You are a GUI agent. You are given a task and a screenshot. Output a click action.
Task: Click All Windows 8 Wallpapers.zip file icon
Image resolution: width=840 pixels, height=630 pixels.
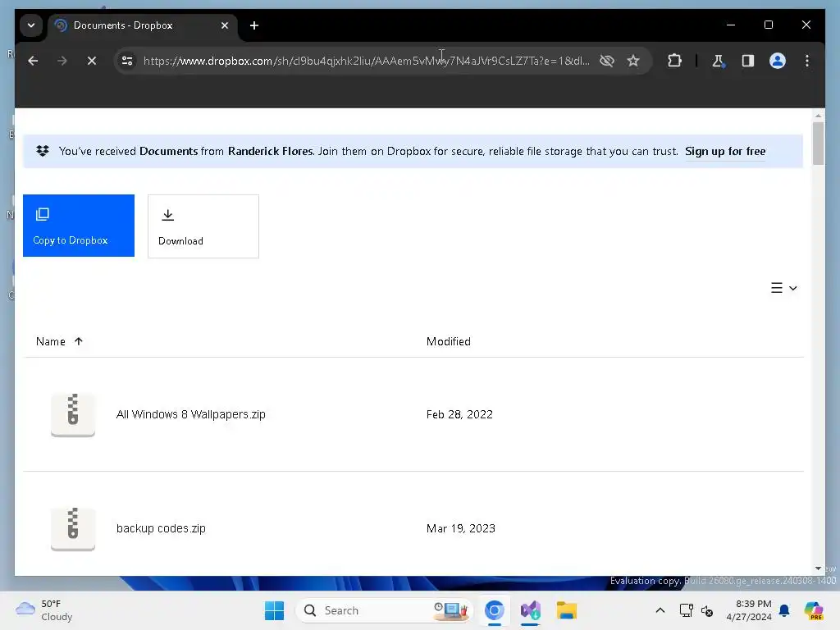tap(73, 414)
